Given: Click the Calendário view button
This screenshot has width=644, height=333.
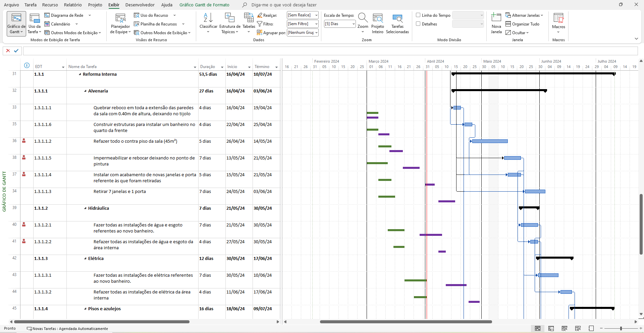Looking at the screenshot, I should pyautogui.click(x=61, y=24).
